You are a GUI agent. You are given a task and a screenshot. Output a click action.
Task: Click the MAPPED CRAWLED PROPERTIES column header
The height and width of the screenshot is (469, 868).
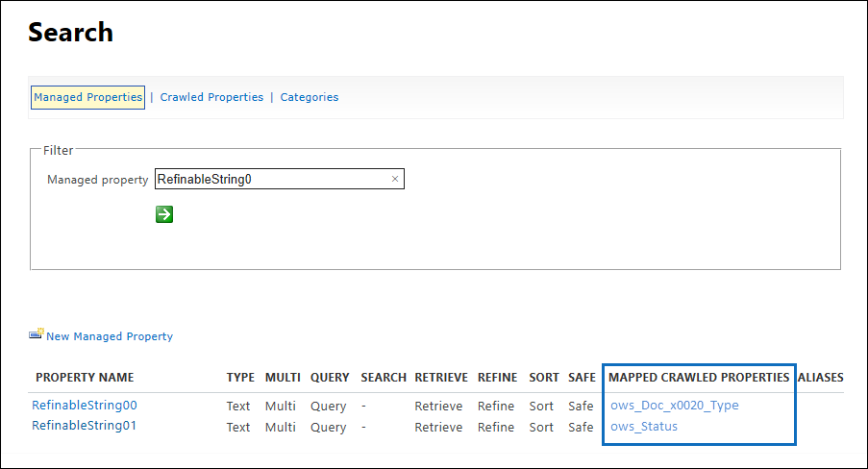point(699,378)
